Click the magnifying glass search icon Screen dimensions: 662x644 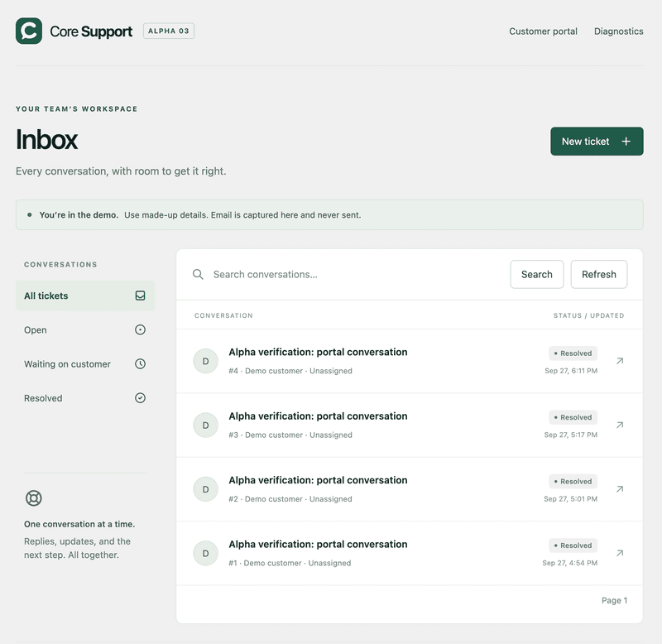(x=198, y=275)
